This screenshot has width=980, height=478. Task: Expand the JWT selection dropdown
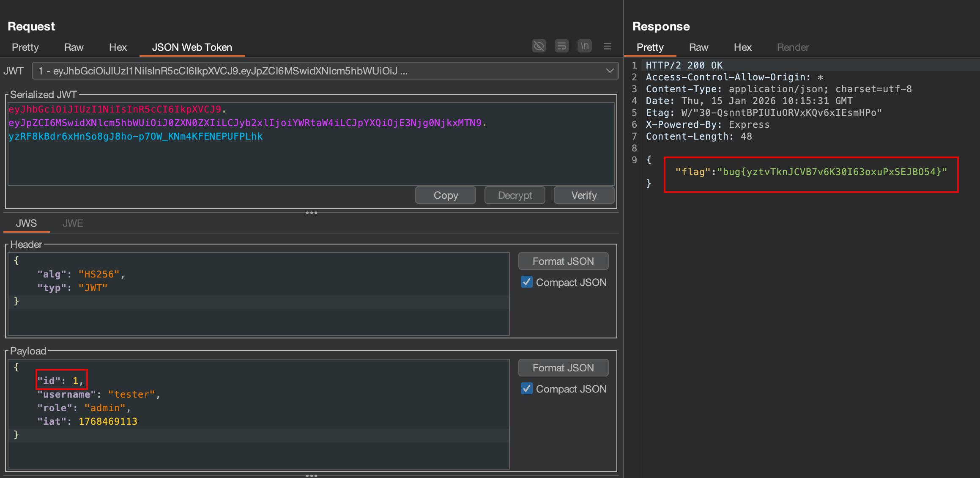click(x=609, y=71)
